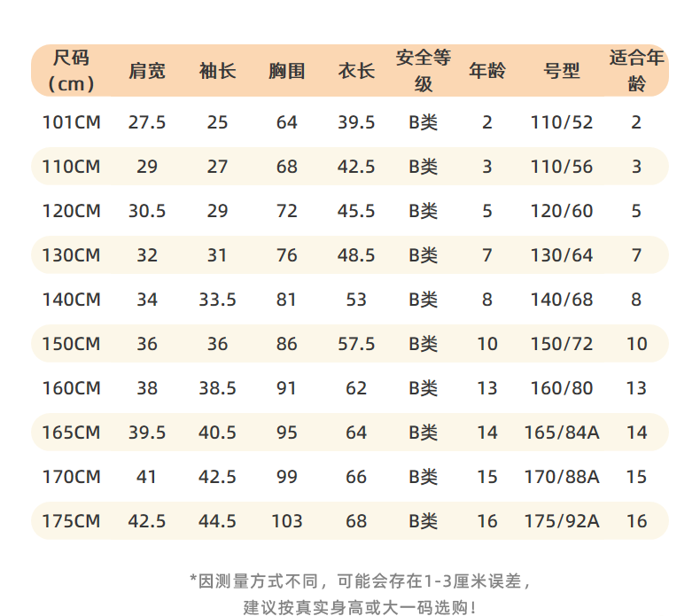The width and height of the screenshot is (700, 616).
Task: Click sleeve length value 40.5
Action: [x=217, y=433]
